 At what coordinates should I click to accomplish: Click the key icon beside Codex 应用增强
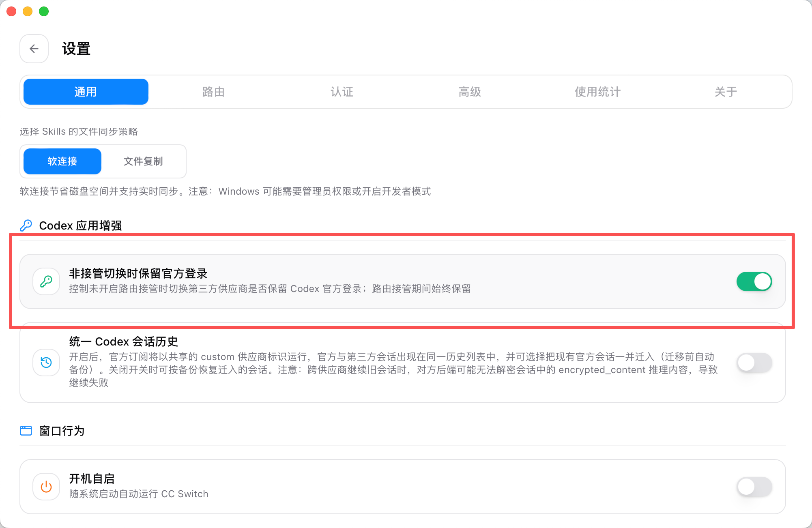26,225
